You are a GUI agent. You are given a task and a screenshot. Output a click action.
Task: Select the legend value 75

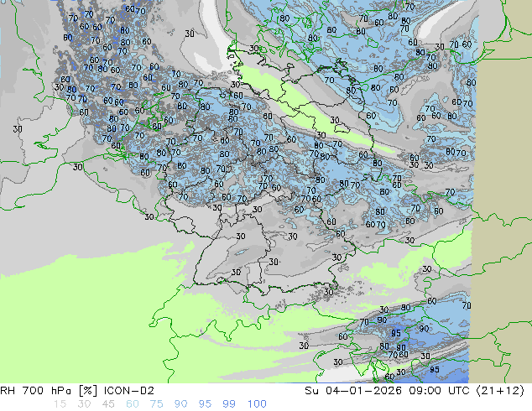coord(156,404)
